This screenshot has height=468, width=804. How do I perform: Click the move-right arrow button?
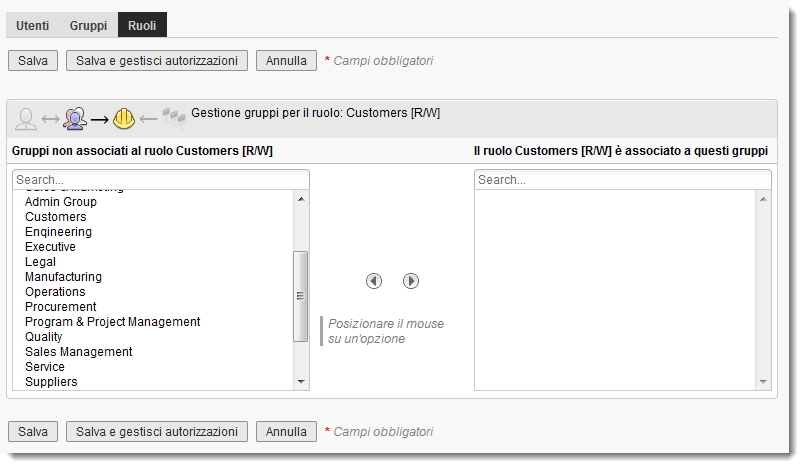(411, 281)
